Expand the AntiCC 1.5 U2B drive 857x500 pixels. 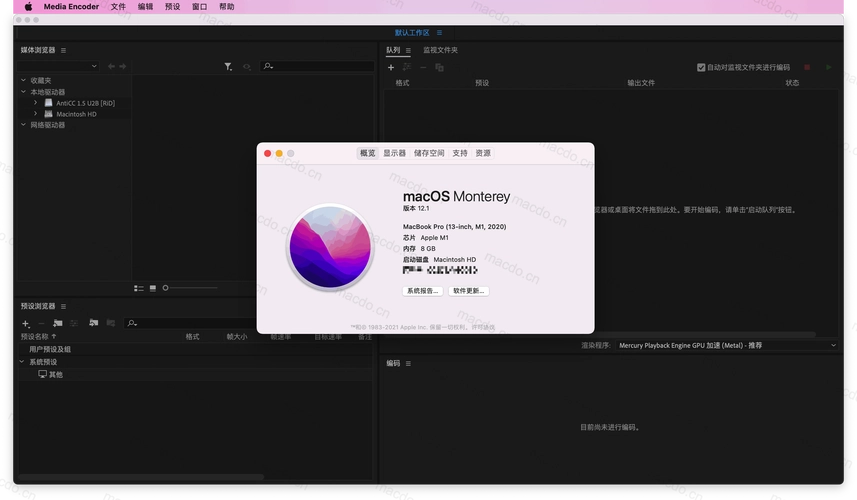click(x=35, y=102)
